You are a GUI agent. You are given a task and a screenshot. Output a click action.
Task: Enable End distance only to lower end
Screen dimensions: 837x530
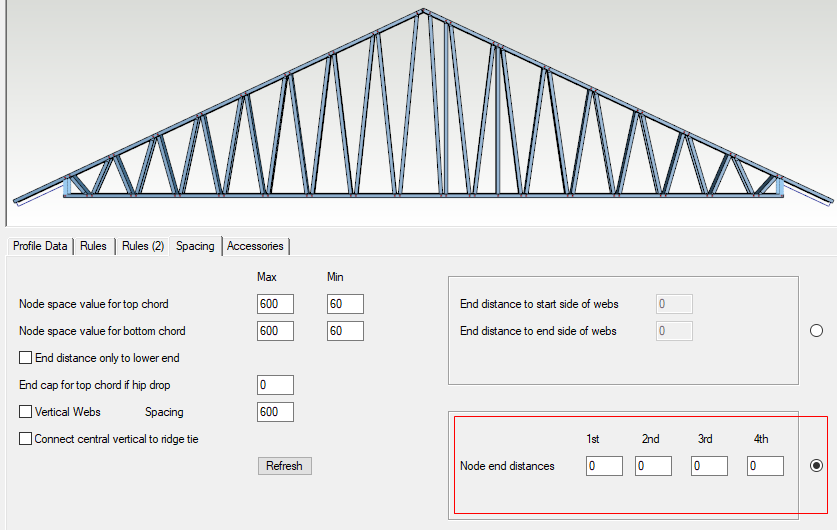coord(25,358)
